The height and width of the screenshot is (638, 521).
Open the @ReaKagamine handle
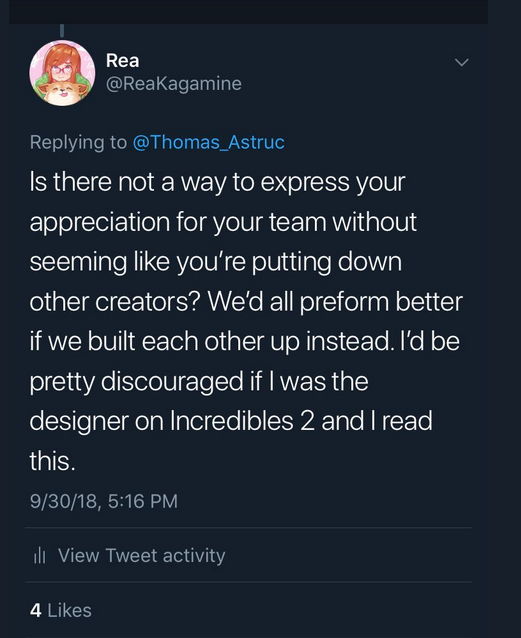174,84
